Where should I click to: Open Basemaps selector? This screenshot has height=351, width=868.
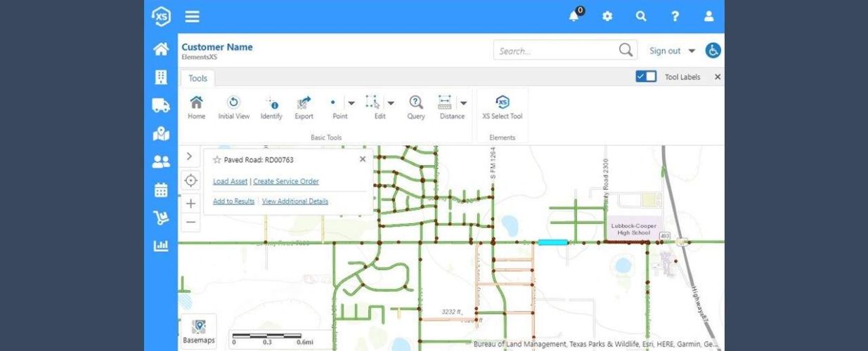coord(199,331)
